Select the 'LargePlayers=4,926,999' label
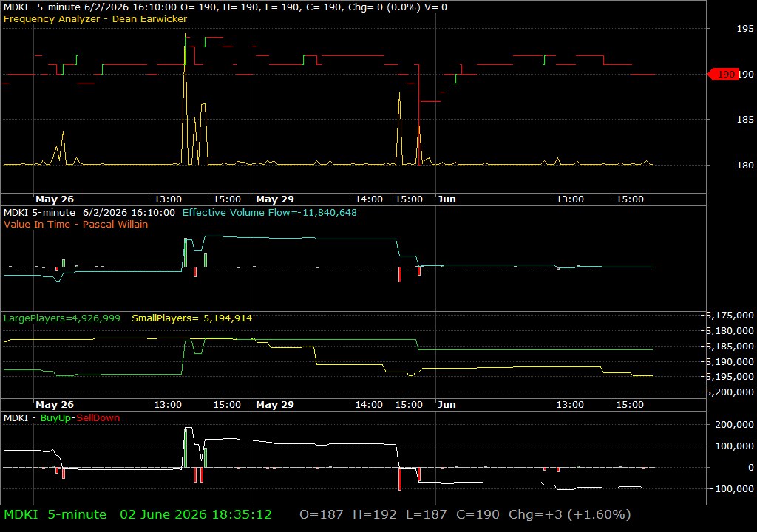This screenshot has height=532, width=757. 62,318
